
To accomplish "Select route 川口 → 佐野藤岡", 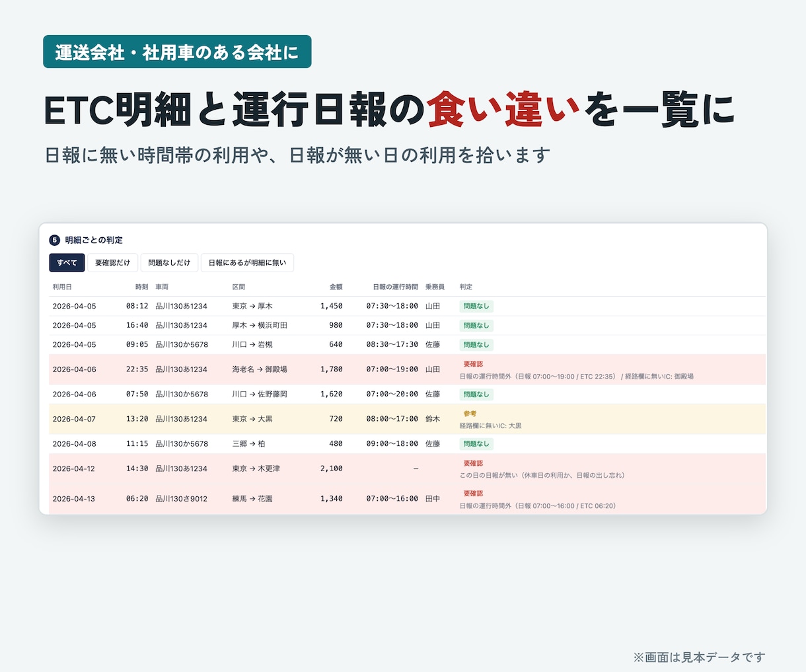I will (260, 394).
